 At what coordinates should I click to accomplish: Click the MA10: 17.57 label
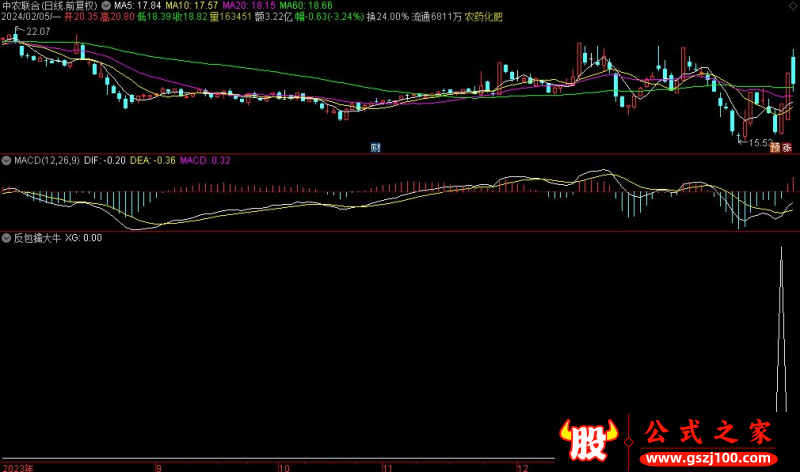(x=192, y=6)
